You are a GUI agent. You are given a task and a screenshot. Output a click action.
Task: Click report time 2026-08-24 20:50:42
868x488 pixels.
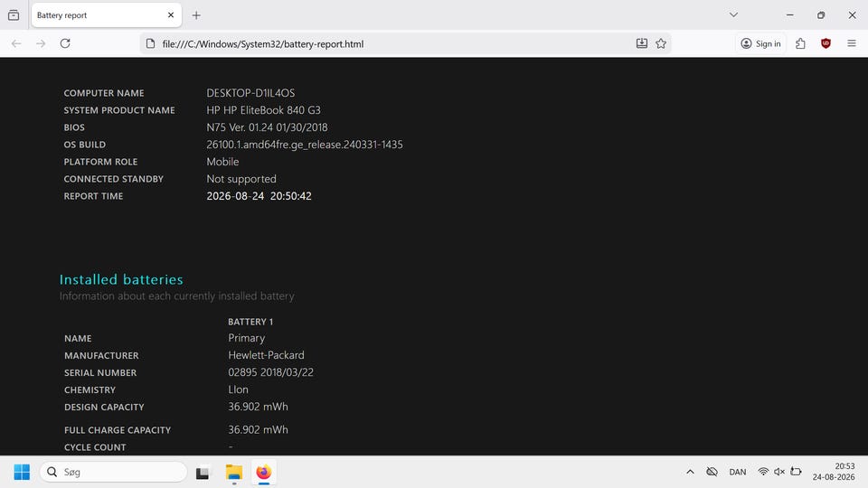(x=259, y=196)
